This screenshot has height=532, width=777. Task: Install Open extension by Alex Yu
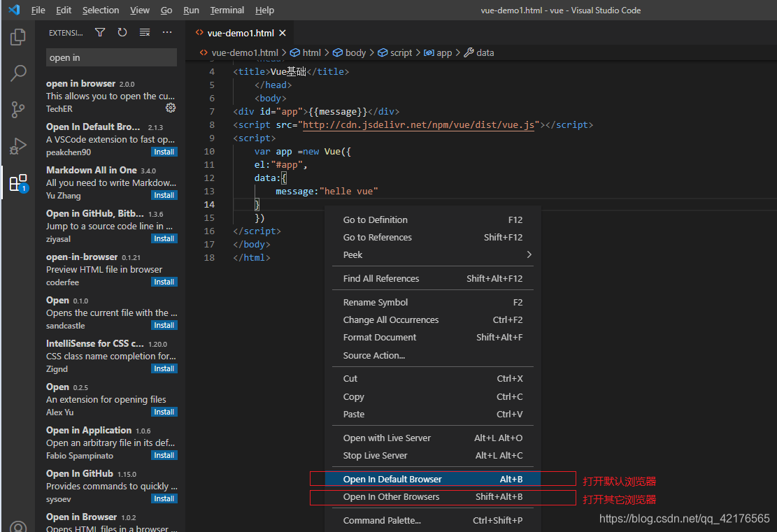click(164, 412)
